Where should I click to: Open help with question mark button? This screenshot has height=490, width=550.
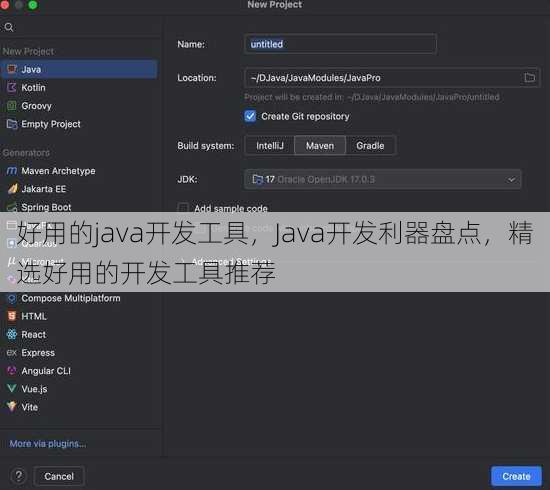point(19,476)
